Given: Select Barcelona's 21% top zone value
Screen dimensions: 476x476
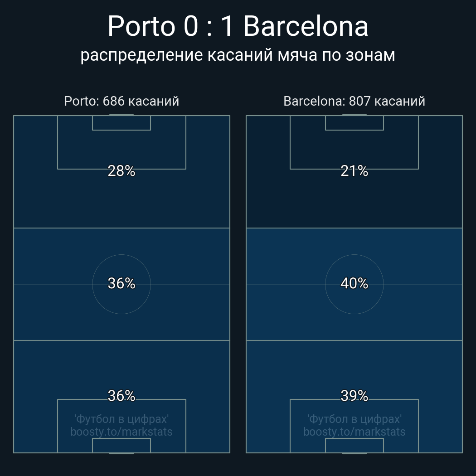Looking at the screenshot, I should (354, 171).
